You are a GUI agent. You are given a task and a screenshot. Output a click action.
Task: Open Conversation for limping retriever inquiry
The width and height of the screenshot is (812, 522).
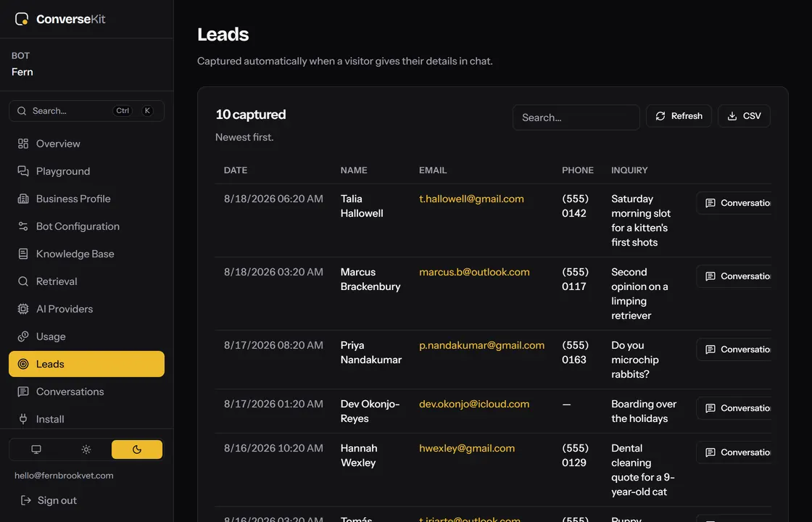click(x=734, y=276)
